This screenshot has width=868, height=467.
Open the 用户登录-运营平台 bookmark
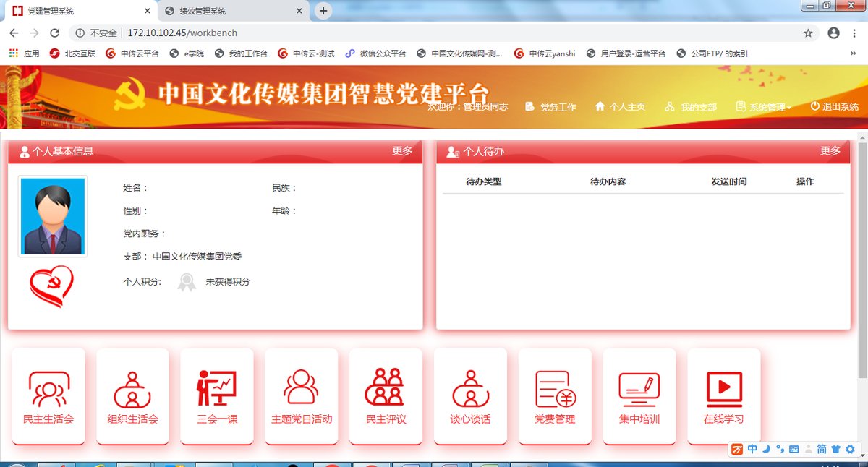626,53
